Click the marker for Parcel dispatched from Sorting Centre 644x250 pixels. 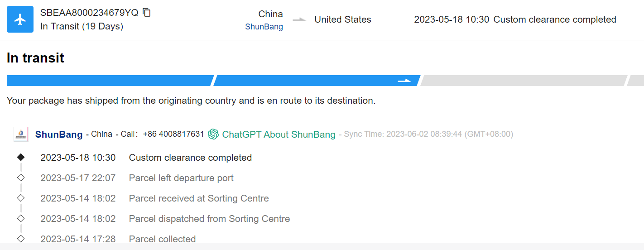[21, 218]
